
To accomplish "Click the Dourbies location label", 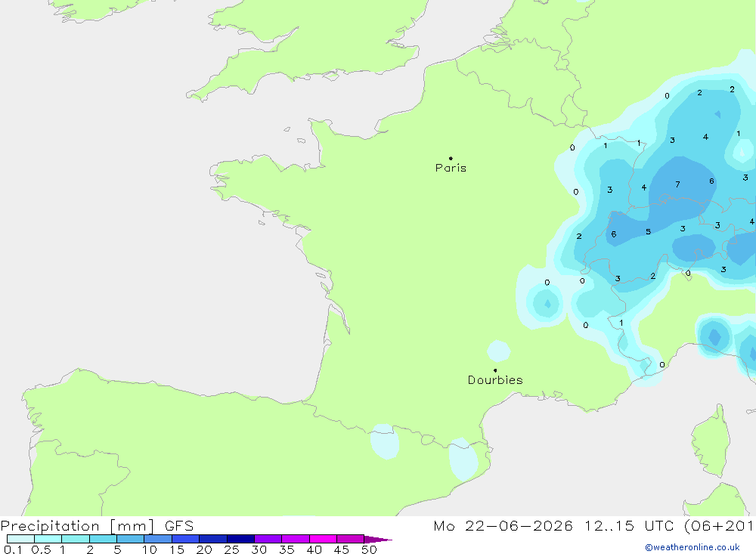I will coord(495,380).
